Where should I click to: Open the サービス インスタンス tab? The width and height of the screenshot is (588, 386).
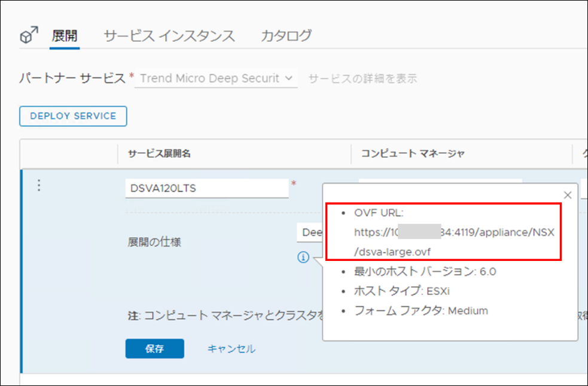169,35
